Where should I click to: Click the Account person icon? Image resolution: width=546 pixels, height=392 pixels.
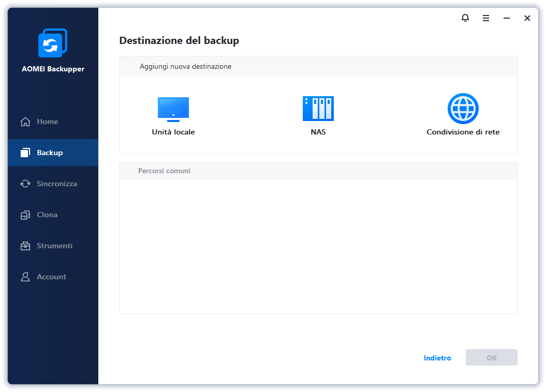click(x=25, y=277)
